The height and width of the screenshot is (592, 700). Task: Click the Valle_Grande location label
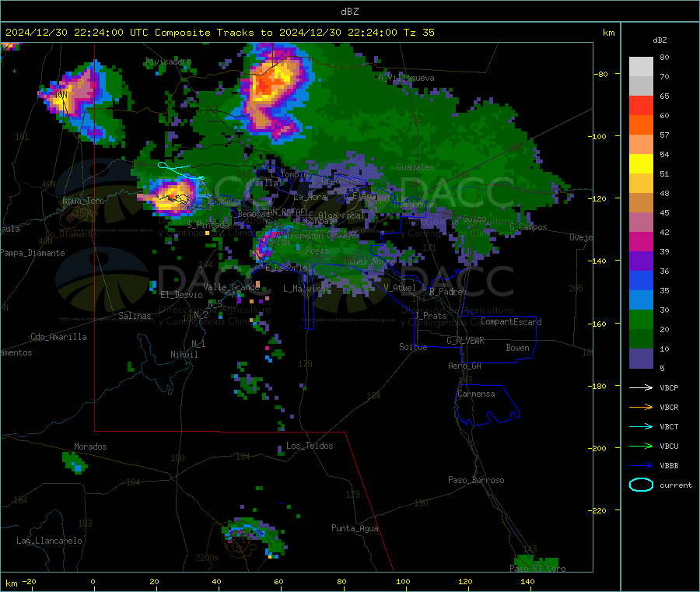pyautogui.click(x=232, y=287)
